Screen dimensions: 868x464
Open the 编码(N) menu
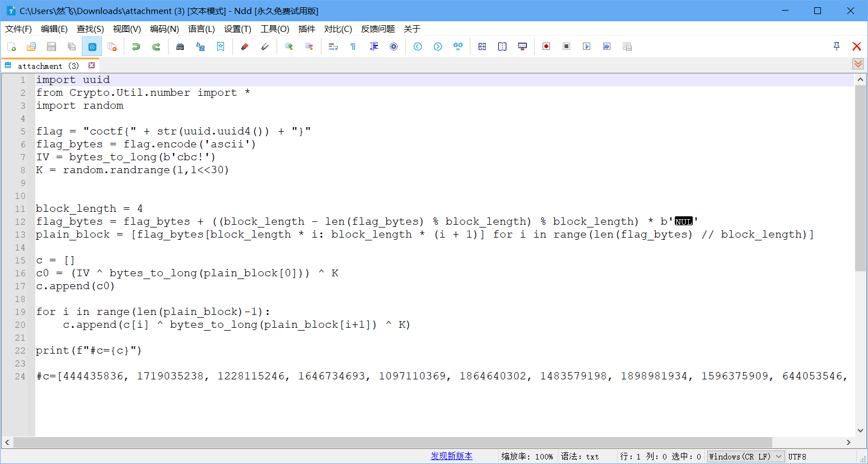165,29
